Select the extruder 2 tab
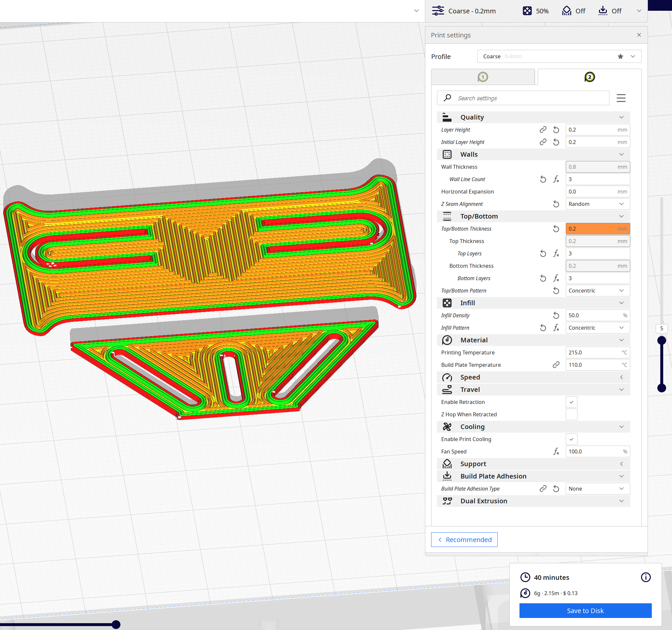672x630 pixels. [x=589, y=77]
